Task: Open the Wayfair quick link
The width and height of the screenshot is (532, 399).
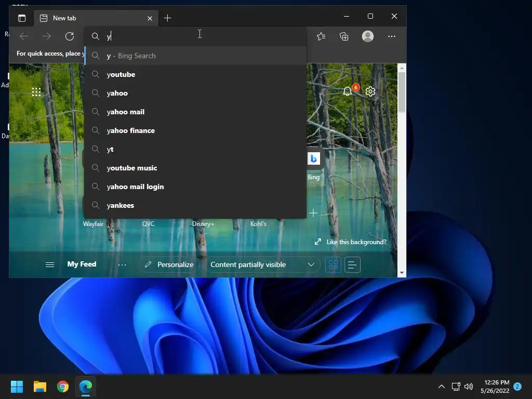Action: click(93, 223)
